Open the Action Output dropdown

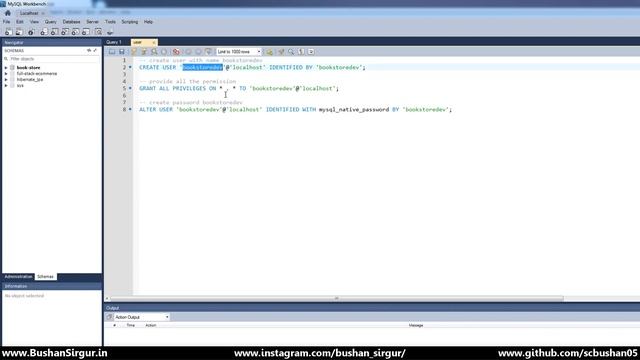142,317
